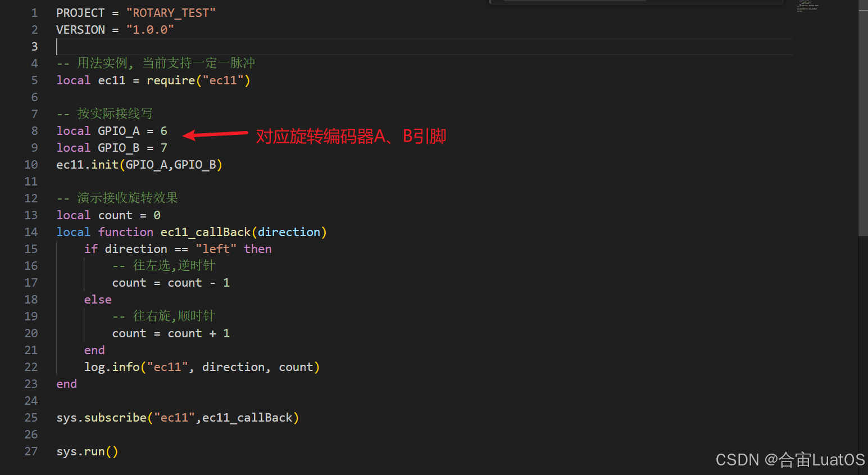
Task: Place cursor on empty line 3
Action: [x=424, y=47]
